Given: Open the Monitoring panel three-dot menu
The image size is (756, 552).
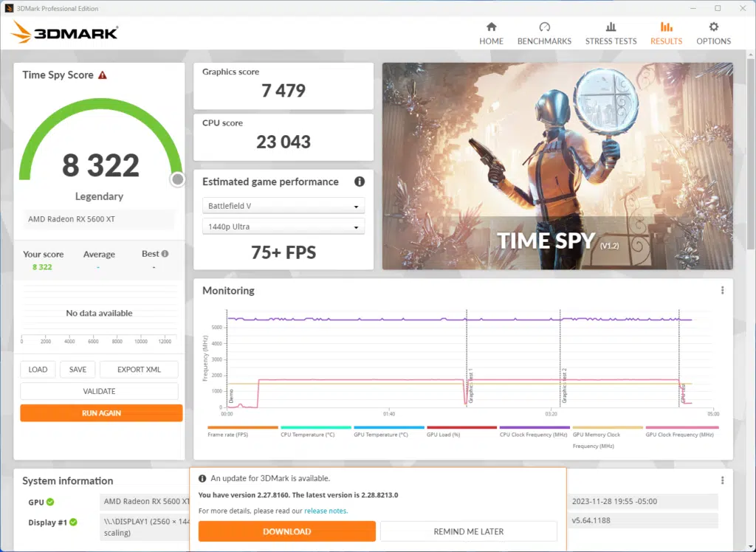Looking at the screenshot, I should pos(722,290).
